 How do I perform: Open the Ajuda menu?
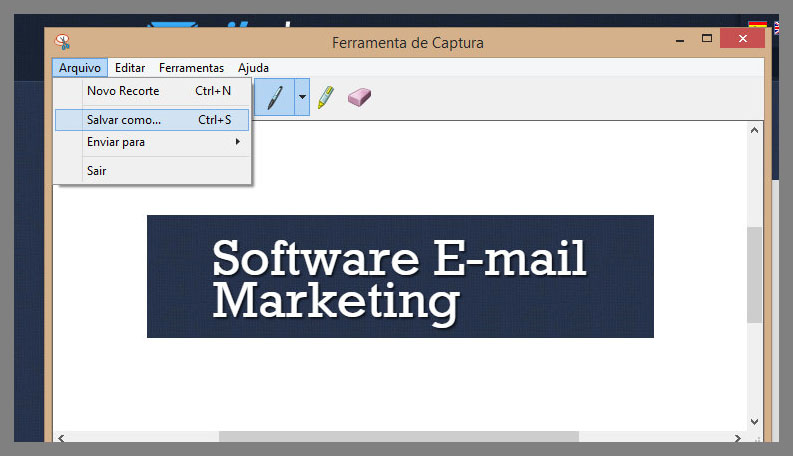click(x=253, y=68)
